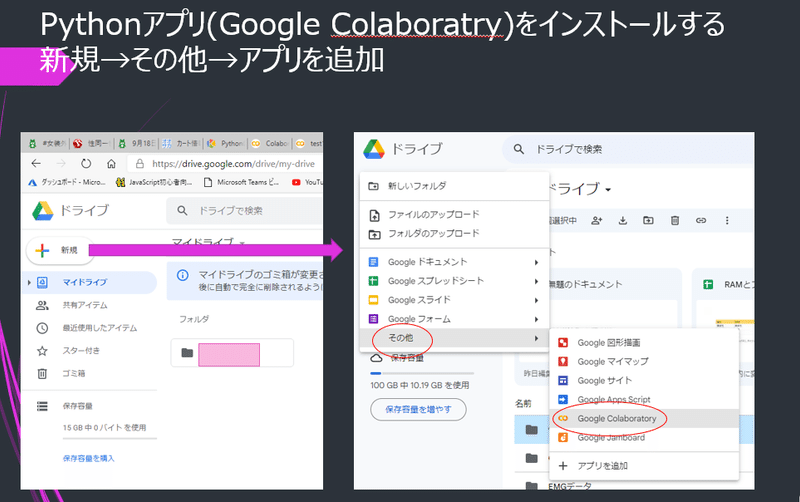Open the ダッシュボード - Micro... bookmark

tap(67, 182)
